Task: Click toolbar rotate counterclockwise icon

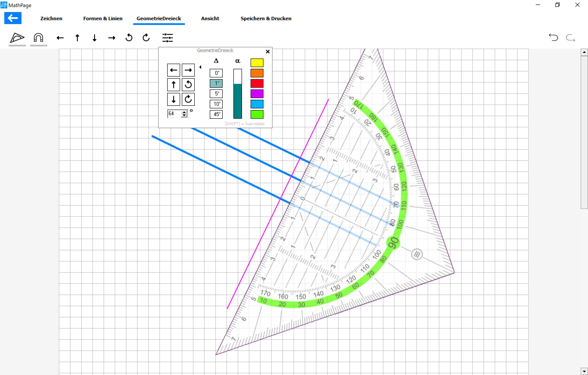Action: coord(129,38)
